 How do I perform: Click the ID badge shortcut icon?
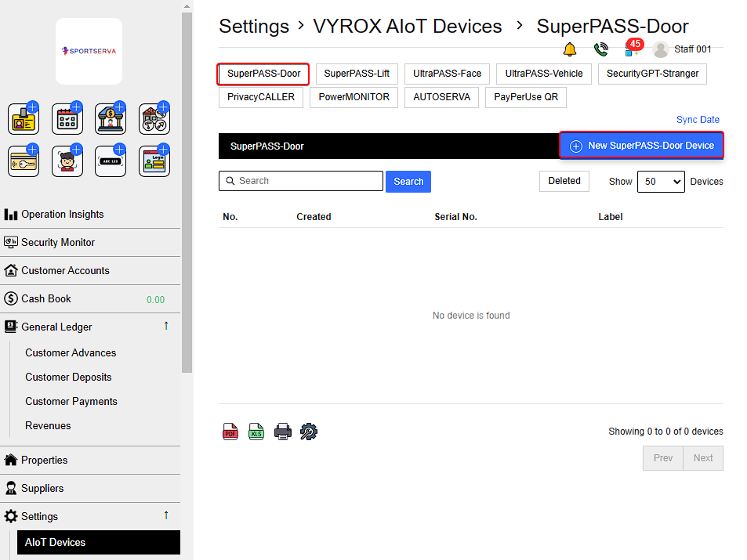pos(24,119)
